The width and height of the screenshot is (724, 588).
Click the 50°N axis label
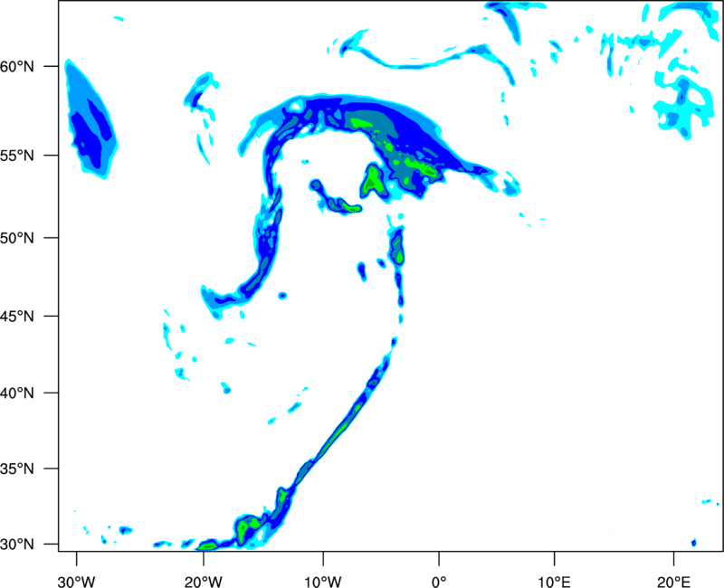(x=17, y=239)
